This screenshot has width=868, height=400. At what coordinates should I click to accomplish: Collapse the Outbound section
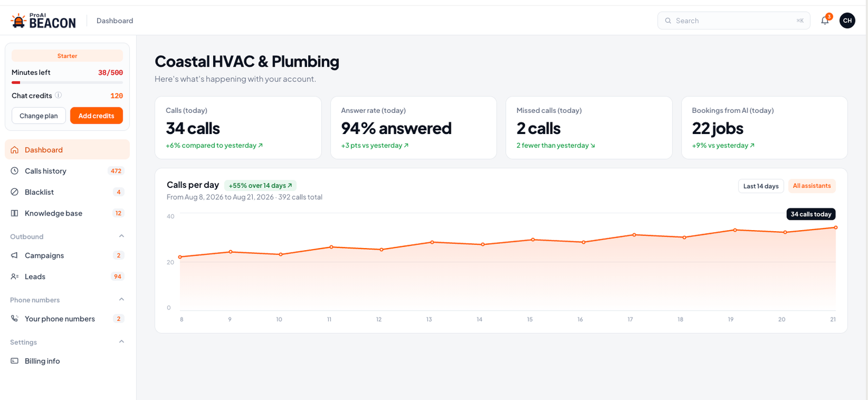click(122, 236)
